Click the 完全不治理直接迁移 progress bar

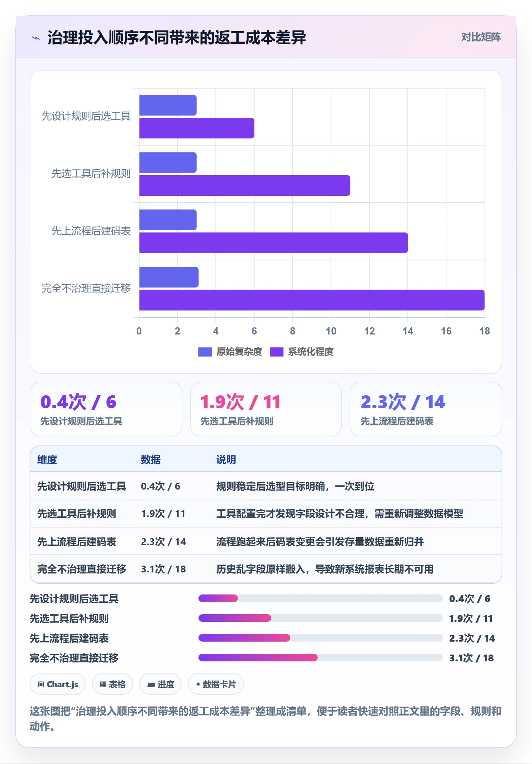tap(320, 658)
